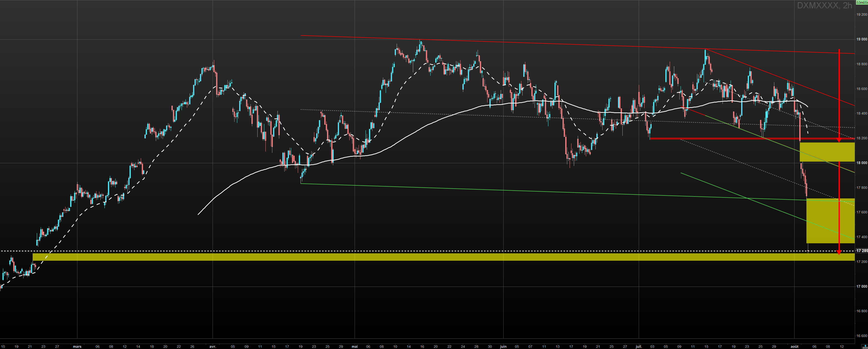Image resolution: width=868 pixels, height=349 pixels.
Task: Click the 'mars' label on time axis
Action: coord(77,346)
